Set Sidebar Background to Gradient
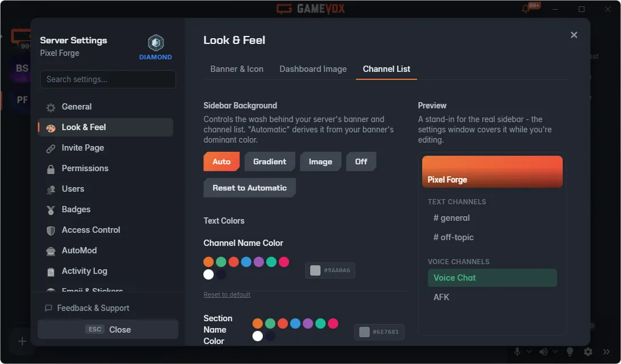 click(x=270, y=161)
